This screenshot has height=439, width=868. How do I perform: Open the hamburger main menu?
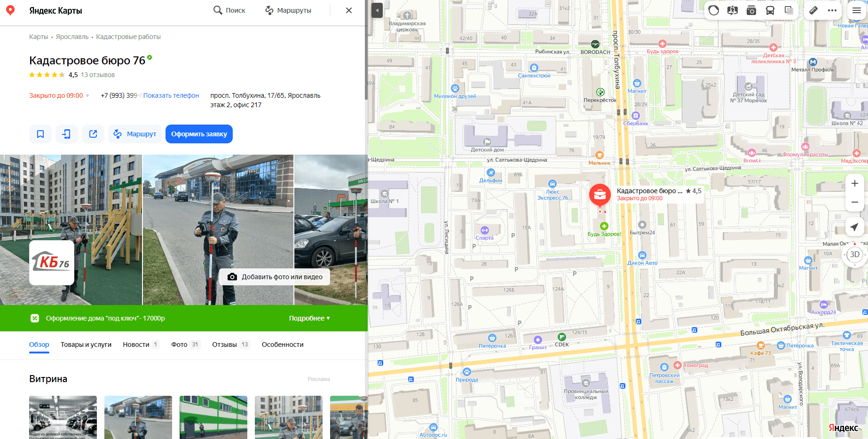click(857, 10)
